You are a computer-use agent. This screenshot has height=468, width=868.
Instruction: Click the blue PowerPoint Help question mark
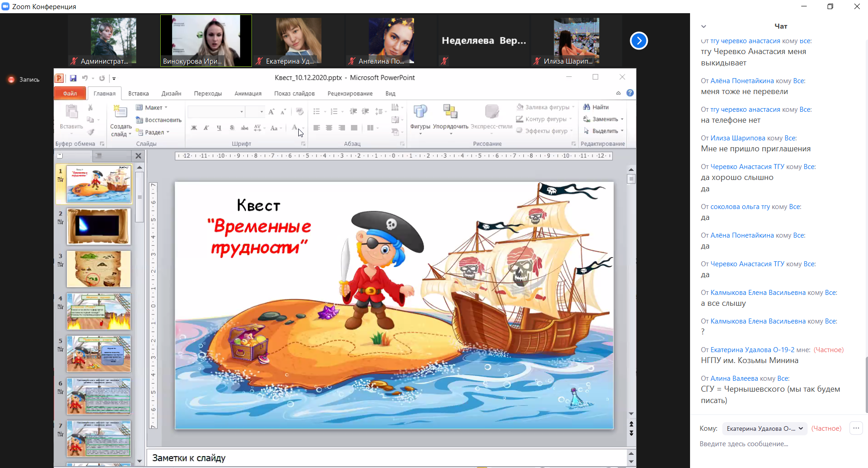(630, 93)
